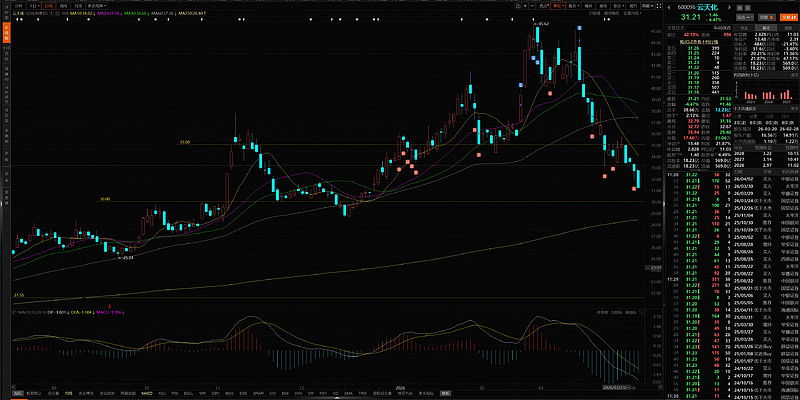Select the 周K weekly chart tab

[x=67, y=5]
